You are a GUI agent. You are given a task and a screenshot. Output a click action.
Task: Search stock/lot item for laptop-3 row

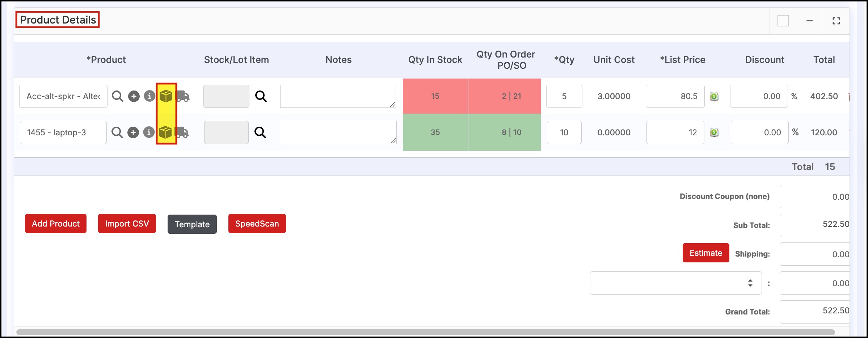pos(260,132)
